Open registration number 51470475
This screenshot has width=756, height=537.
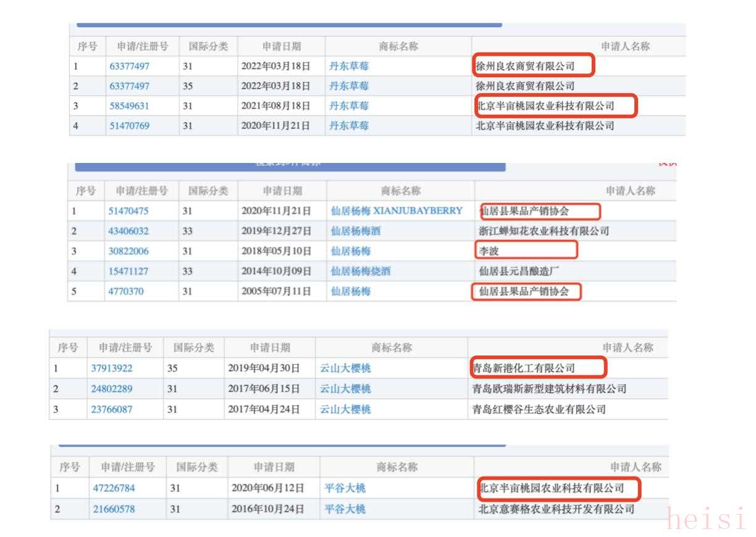click(x=128, y=210)
